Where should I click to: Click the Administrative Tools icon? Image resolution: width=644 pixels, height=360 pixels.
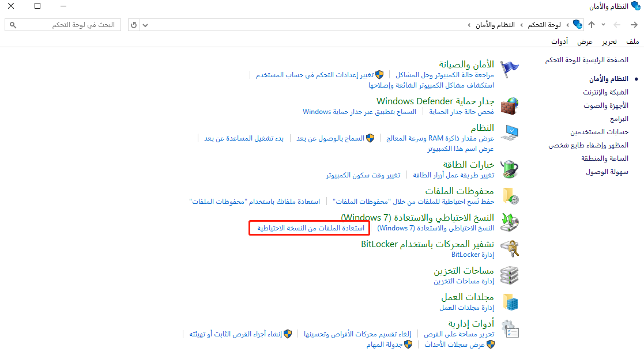coord(510,329)
